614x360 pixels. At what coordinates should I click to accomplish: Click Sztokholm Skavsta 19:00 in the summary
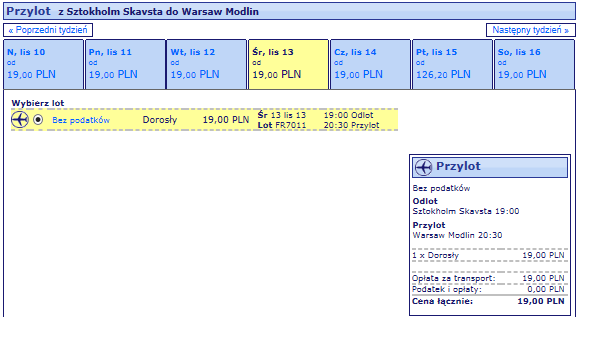(x=466, y=212)
